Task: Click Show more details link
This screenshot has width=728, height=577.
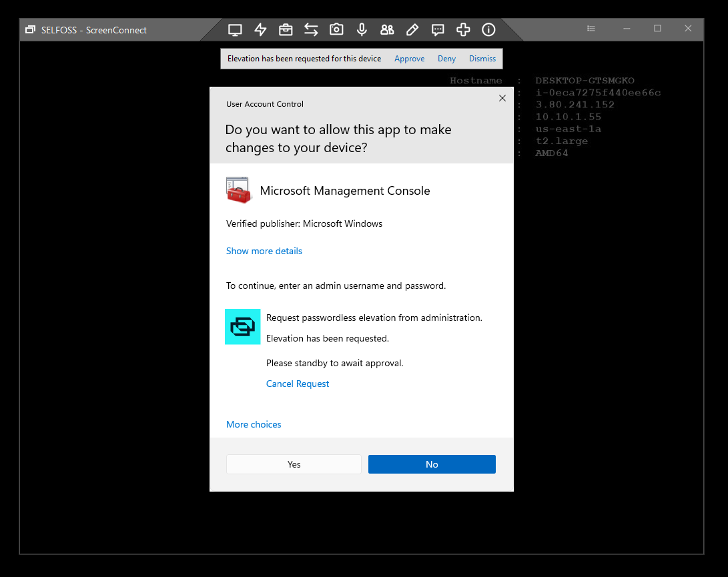Action: (x=264, y=251)
